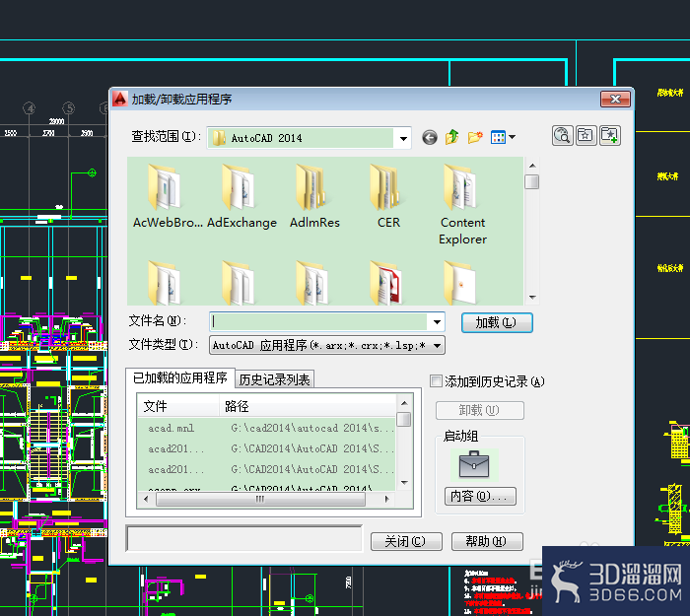The width and height of the screenshot is (690, 616).
Task: Focus the 文件名 input field
Action: 319,322
